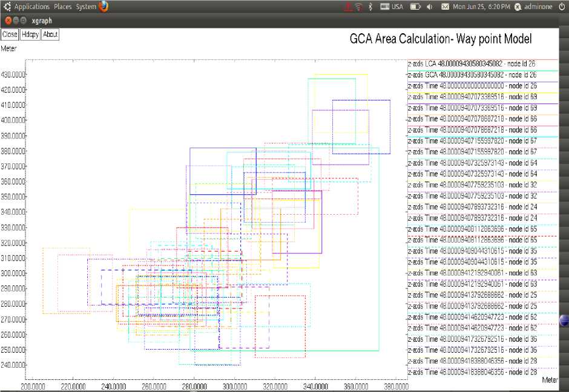Maximize the xgraph window
Image resolution: width=569 pixels, height=392 pixels.
pyautogui.click(x=23, y=21)
